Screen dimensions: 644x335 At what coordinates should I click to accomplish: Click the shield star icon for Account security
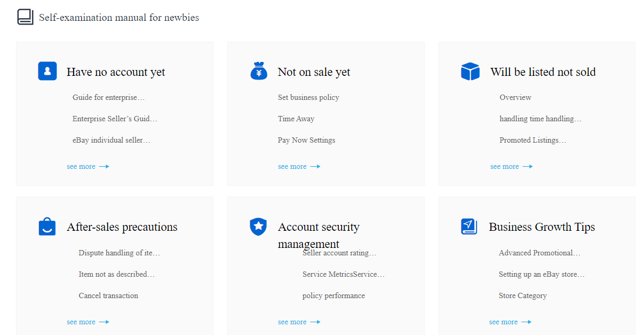[x=258, y=227]
